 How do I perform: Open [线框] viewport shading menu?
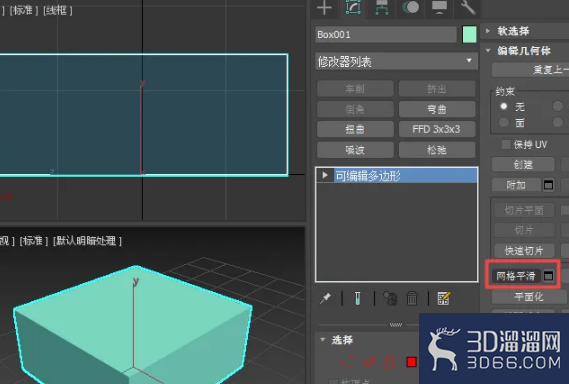58,11
